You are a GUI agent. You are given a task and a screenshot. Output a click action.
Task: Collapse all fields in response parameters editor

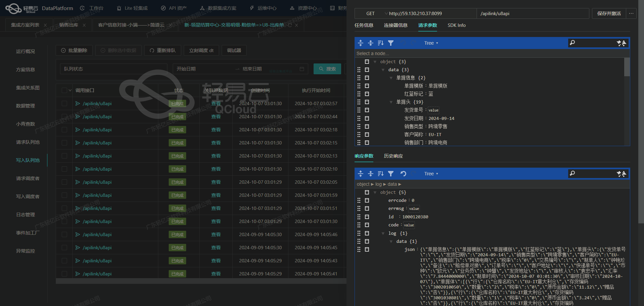coord(371,174)
